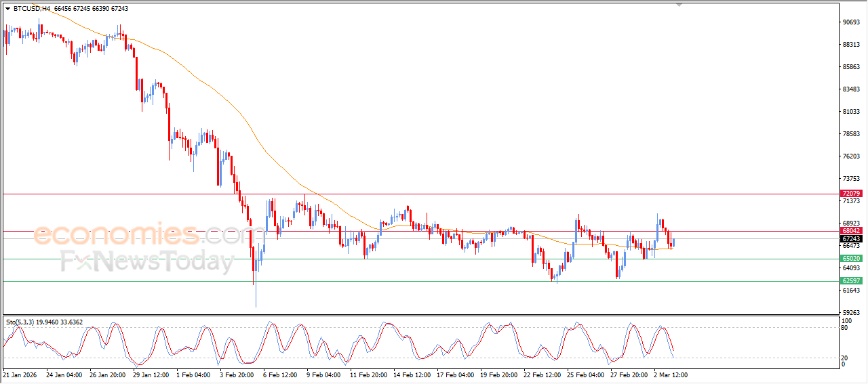Click the 2 Mar 12:00 time label
Viewport: 868px width, 384px height.
pyautogui.click(x=671, y=374)
